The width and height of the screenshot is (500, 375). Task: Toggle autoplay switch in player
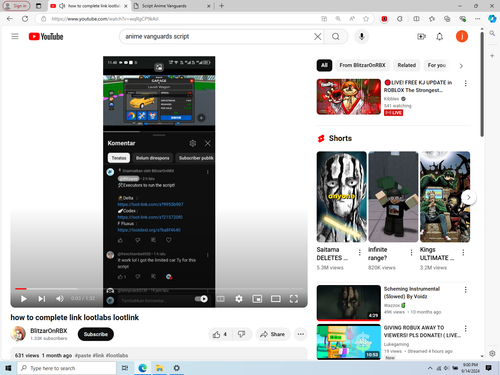coord(201,299)
